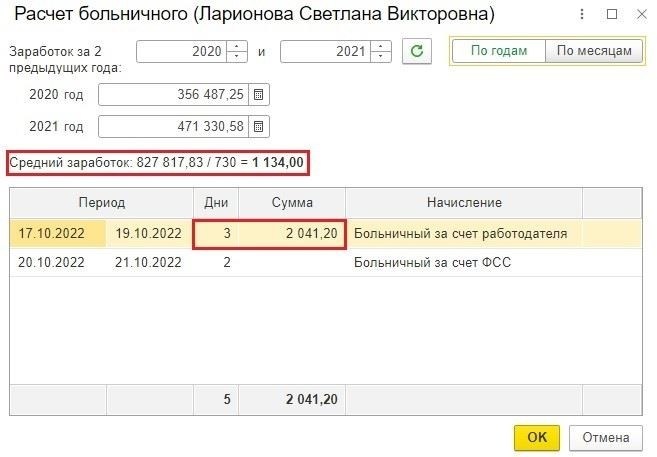The image size is (657, 457).
Task: Open calculator for the 2021 год amount
Action: (x=258, y=127)
